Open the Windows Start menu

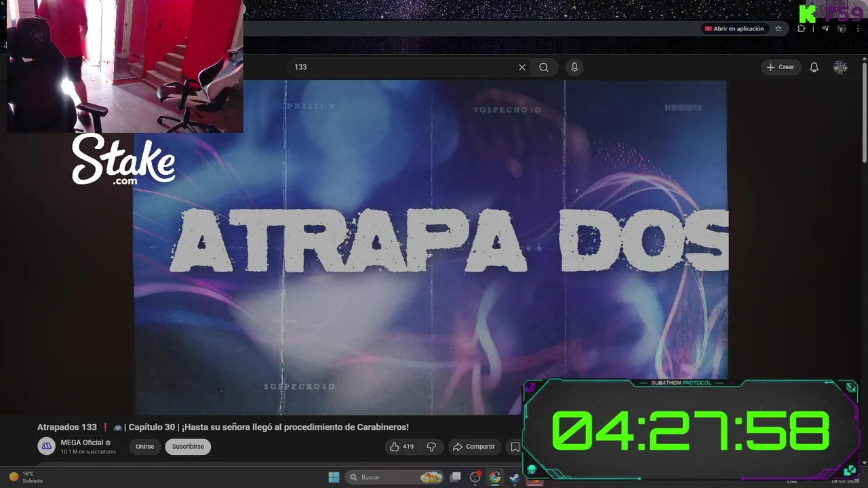(334, 477)
